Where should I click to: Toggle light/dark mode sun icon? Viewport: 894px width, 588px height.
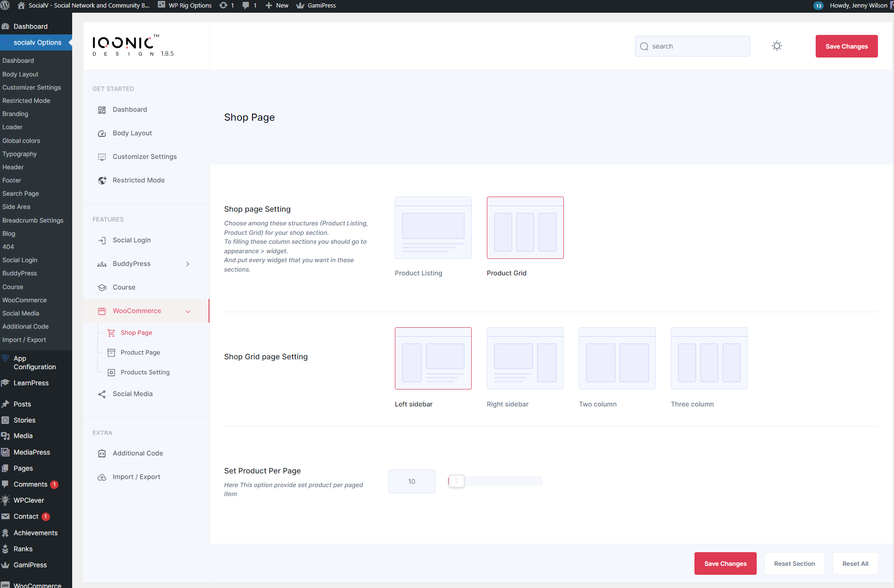pyautogui.click(x=777, y=46)
